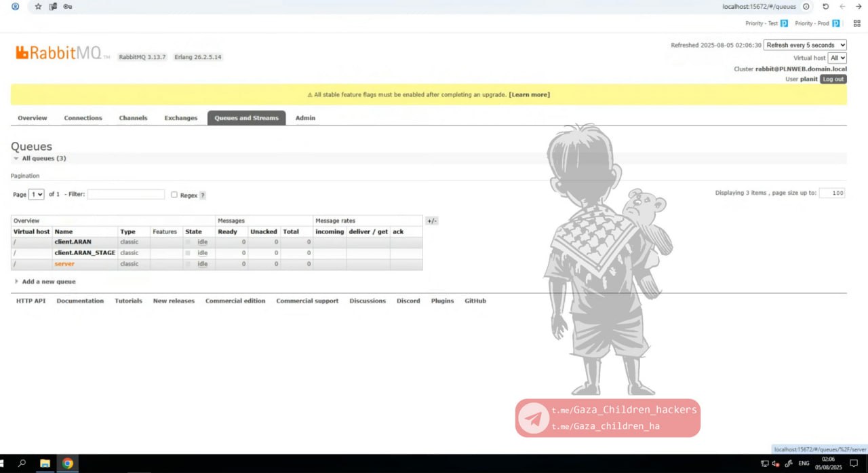Open the Priority - Prod bookmark
Viewport: 868px width, 473px height.
coord(816,23)
